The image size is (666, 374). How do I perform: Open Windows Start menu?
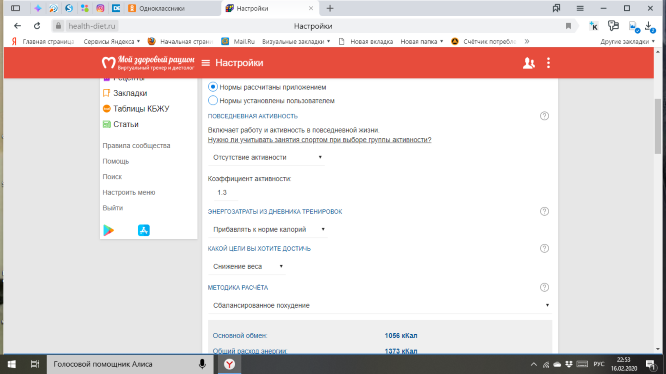tap(12, 364)
